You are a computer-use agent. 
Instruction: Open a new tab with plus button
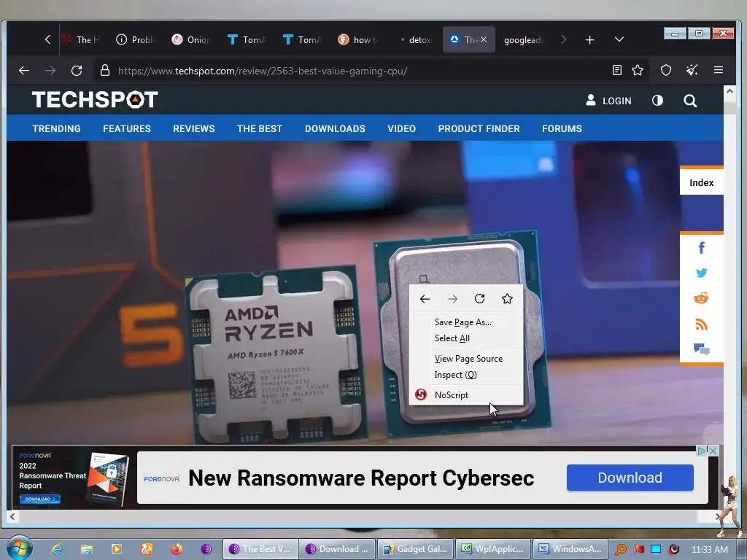(589, 40)
